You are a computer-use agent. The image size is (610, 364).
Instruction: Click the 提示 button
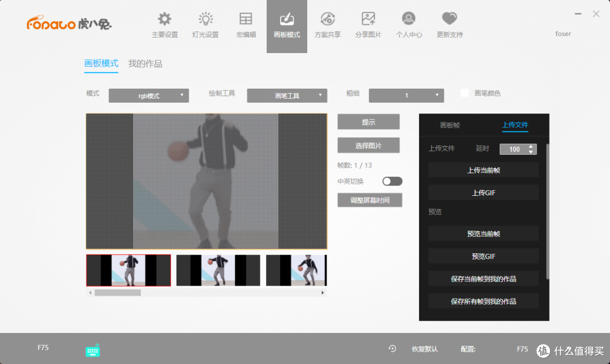point(368,122)
